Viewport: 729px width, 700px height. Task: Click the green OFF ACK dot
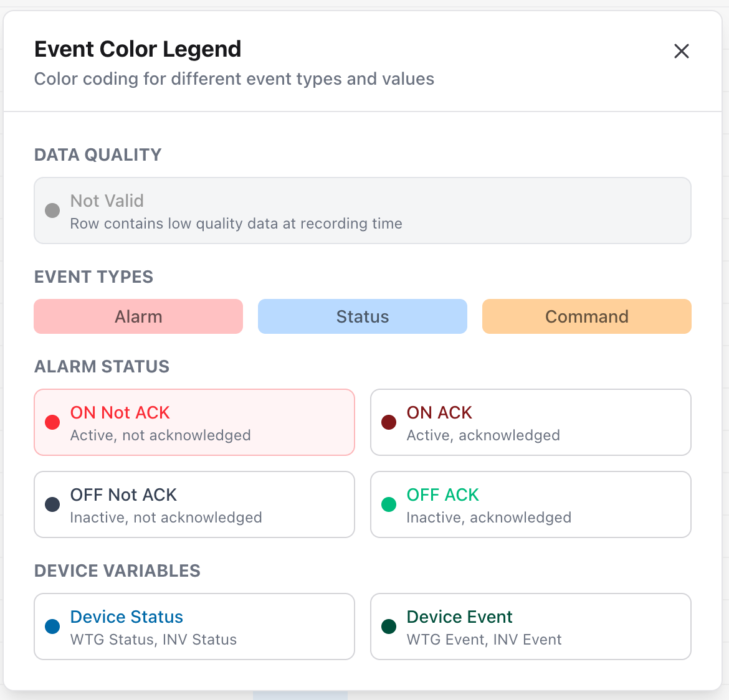(x=388, y=504)
